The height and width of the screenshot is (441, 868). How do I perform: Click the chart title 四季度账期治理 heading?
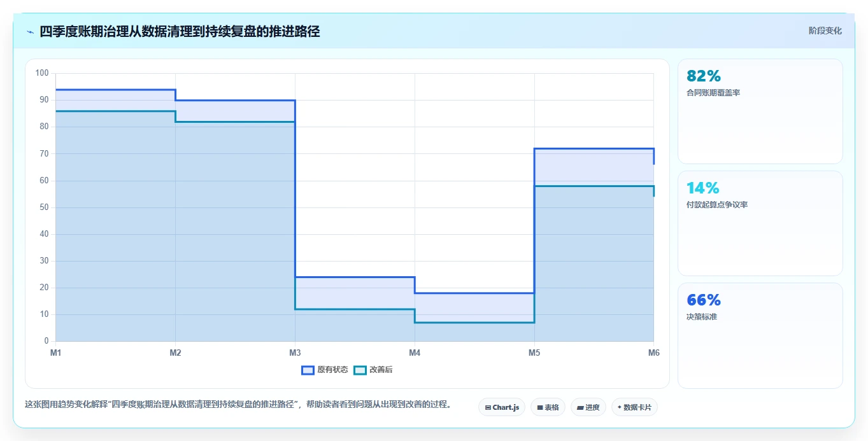pos(180,32)
